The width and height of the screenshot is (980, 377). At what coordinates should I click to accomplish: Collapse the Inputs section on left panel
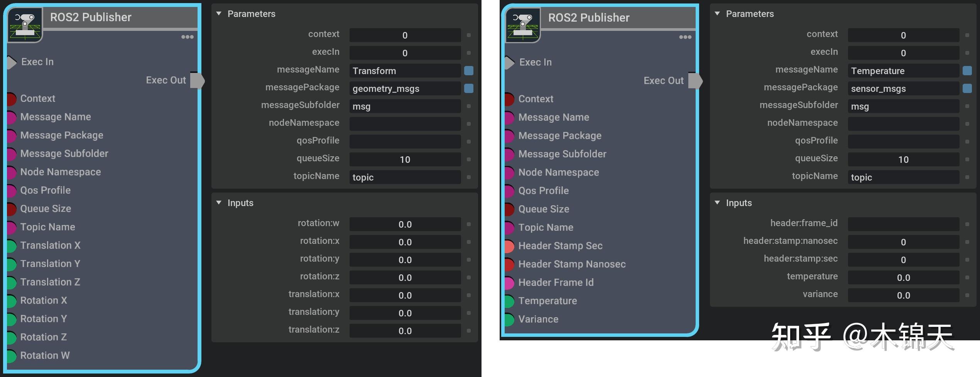pos(219,203)
